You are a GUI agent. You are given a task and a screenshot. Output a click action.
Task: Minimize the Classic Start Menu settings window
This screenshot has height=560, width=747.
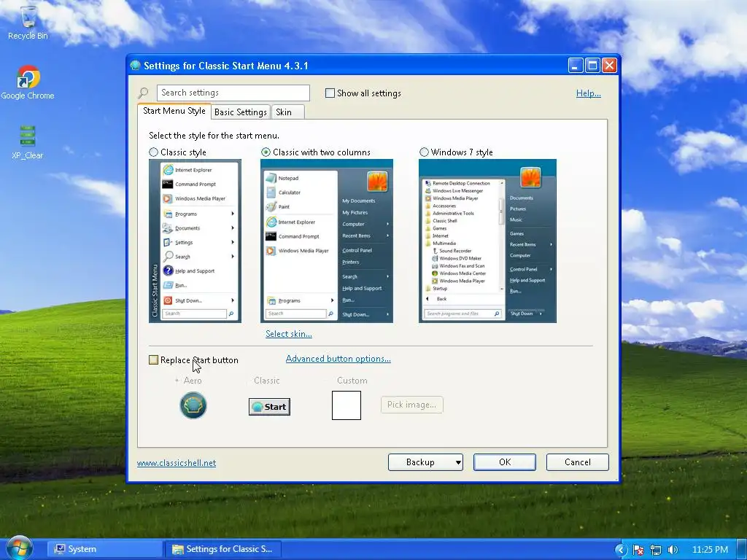576,65
